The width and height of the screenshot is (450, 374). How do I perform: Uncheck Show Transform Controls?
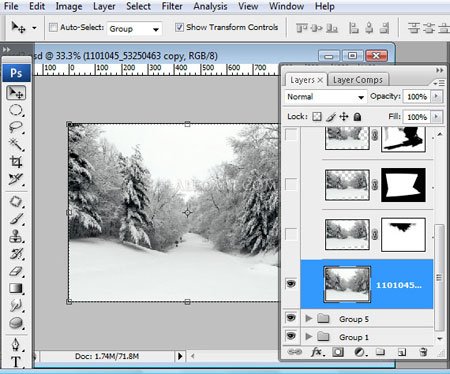(179, 27)
